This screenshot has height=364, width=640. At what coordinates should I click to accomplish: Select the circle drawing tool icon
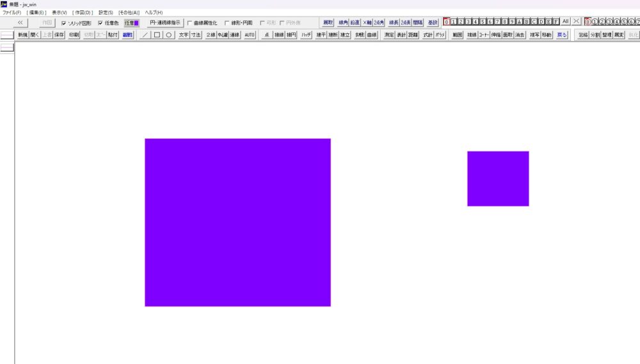point(168,35)
